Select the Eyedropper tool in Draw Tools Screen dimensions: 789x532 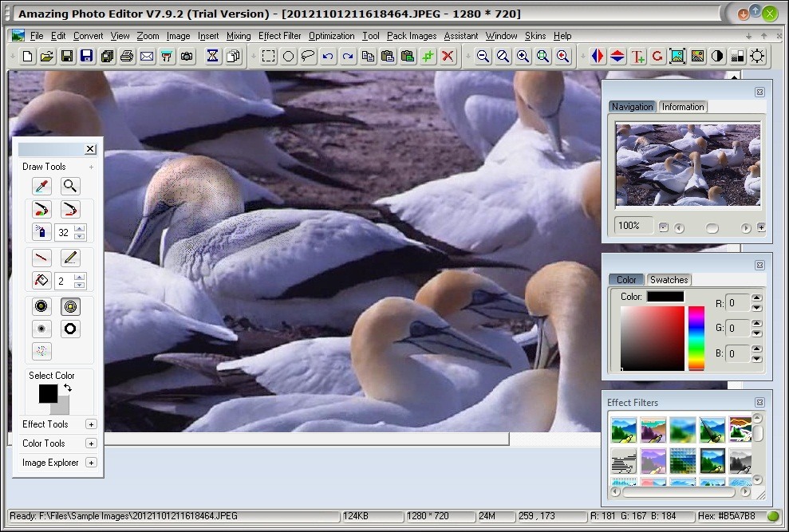(x=40, y=186)
